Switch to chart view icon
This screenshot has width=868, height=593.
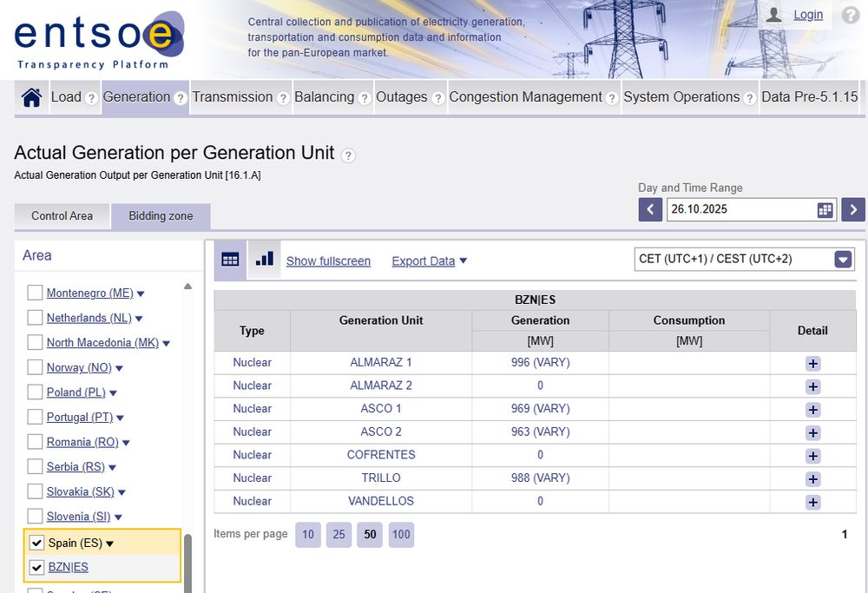pyautogui.click(x=265, y=260)
